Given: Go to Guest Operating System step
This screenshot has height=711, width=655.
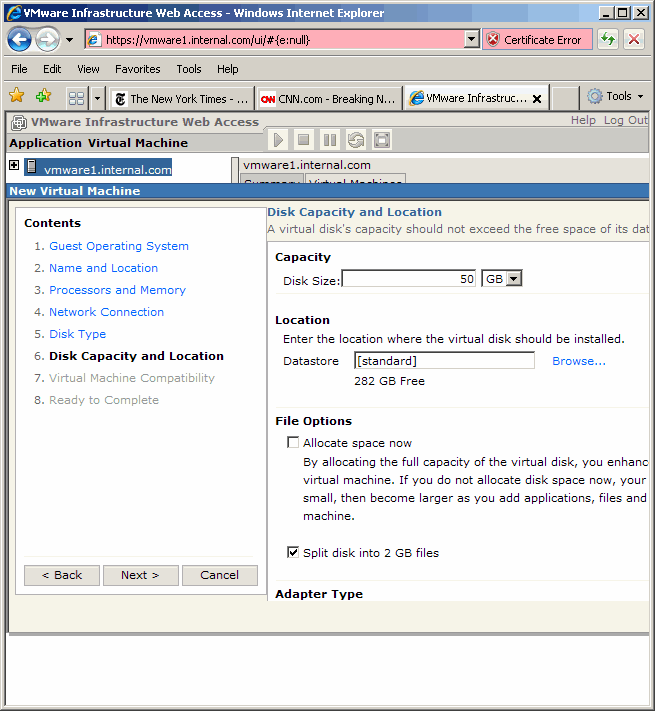Looking at the screenshot, I should pos(118,246).
